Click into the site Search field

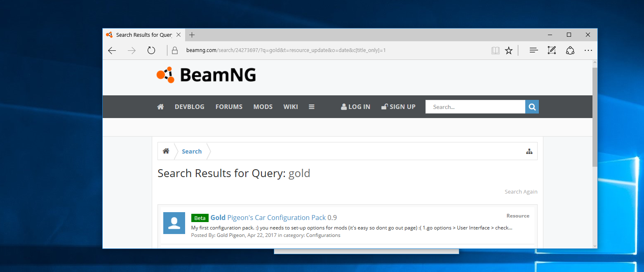(475, 107)
